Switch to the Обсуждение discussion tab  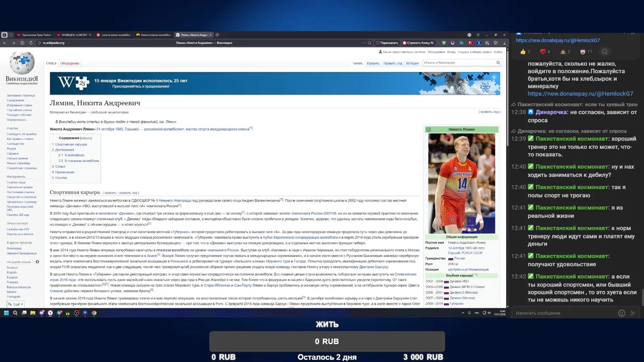pyautogui.click(x=70, y=63)
